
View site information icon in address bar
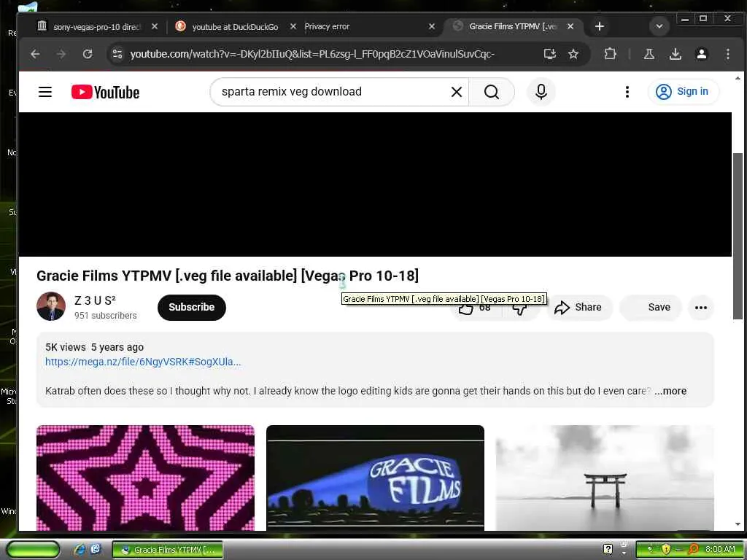point(117,54)
